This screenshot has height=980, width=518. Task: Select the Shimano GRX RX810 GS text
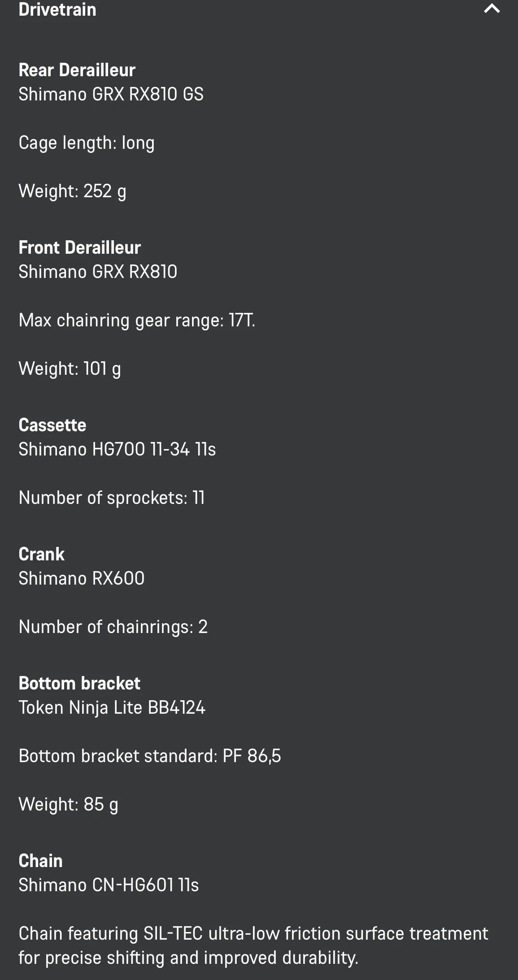pyautogui.click(x=111, y=94)
